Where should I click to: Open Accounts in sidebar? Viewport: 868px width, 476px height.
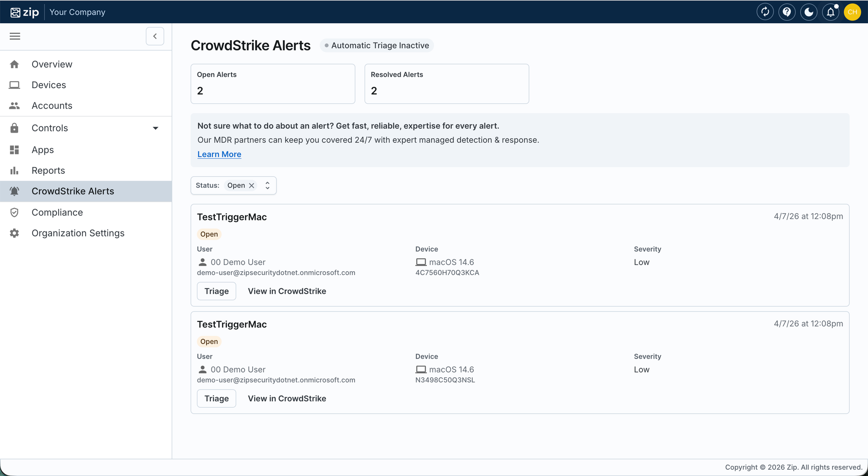point(86,106)
